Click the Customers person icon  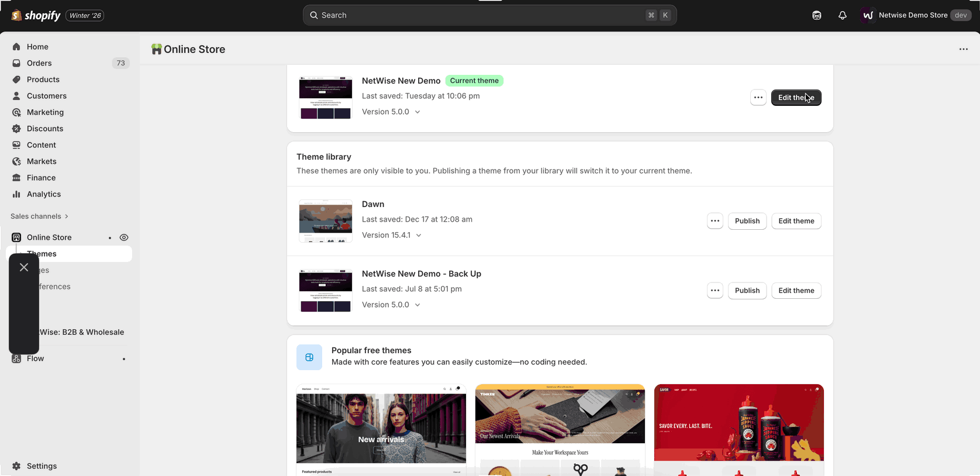(16, 96)
